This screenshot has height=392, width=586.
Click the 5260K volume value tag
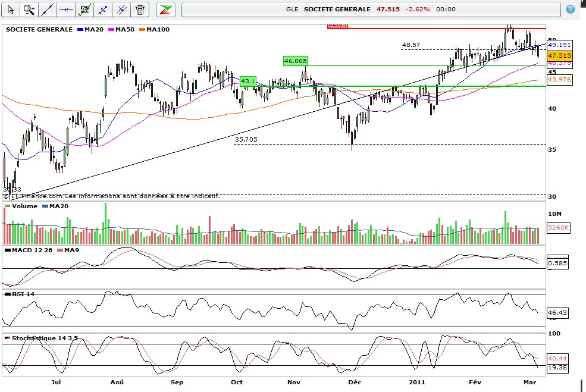[x=559, y=228]
